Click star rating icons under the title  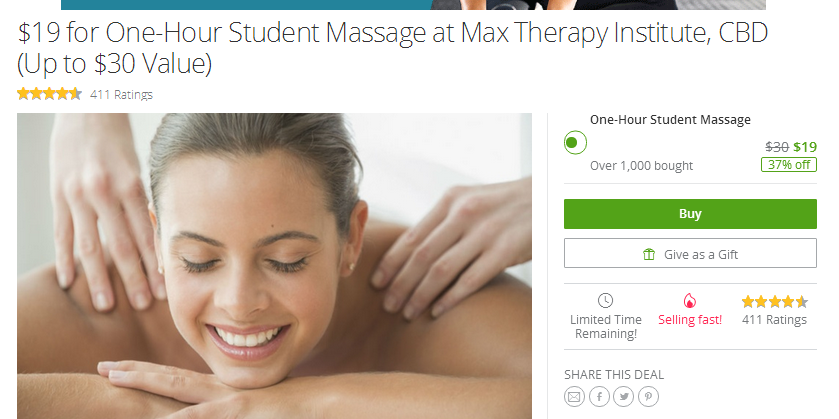49,94
